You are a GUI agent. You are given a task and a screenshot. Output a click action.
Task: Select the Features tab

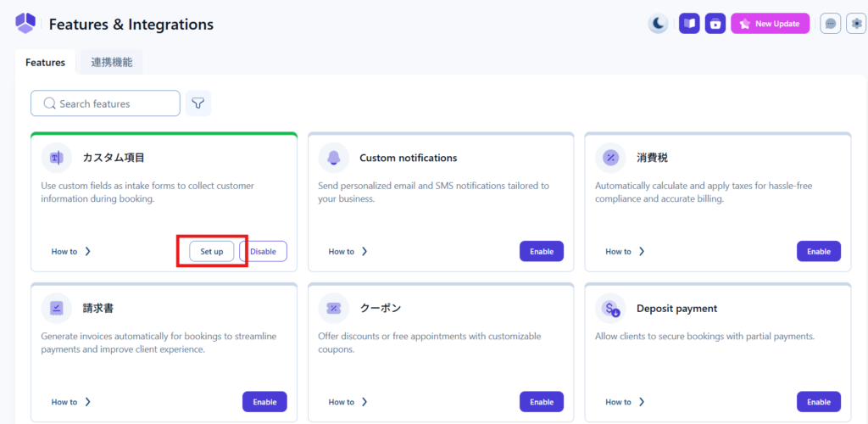pyautogui.click(x=45, y=62)
